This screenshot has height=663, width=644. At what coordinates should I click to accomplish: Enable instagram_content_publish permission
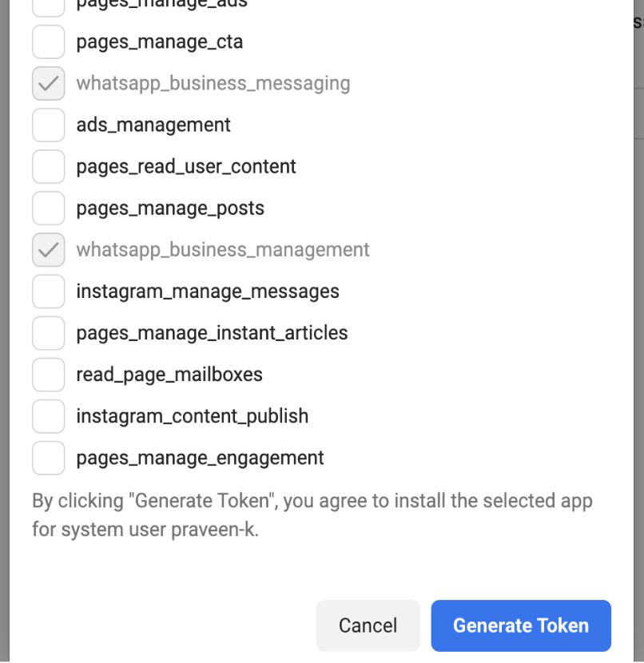[48, 416]
